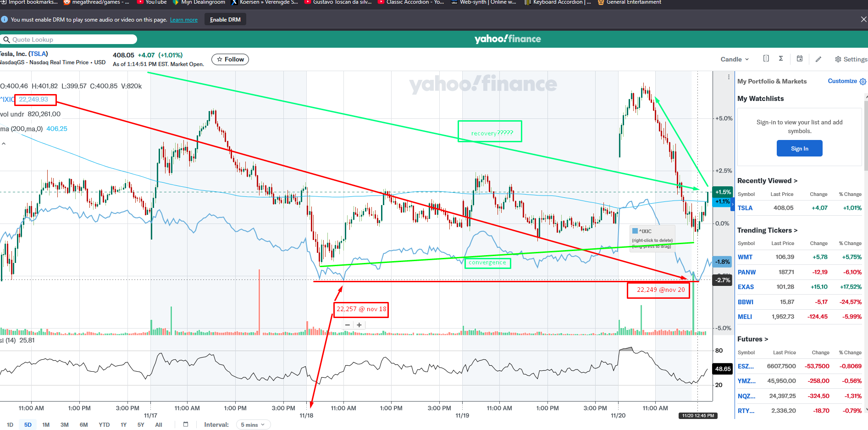Click the Sign In button
The height and width of the screenshot is (430, 868).
800,148
